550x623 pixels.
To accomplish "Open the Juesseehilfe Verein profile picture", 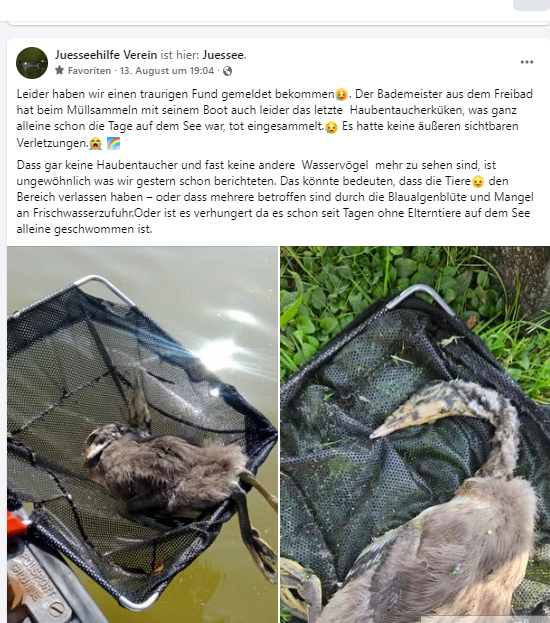I will point(32,63).
